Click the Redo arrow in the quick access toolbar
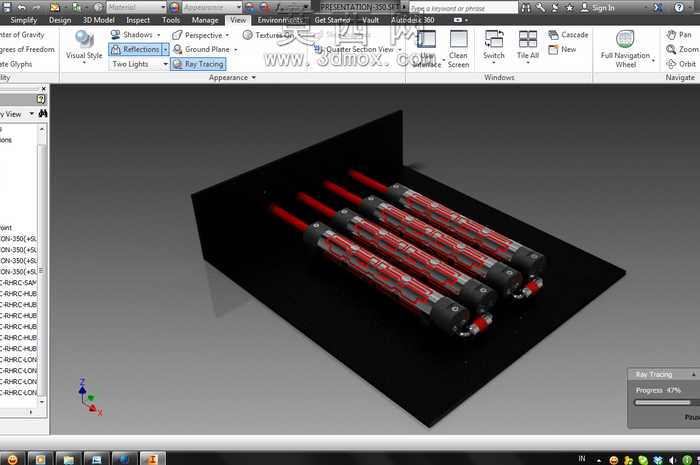This screenshot has height=465, width=700. (x=36, y=8)
